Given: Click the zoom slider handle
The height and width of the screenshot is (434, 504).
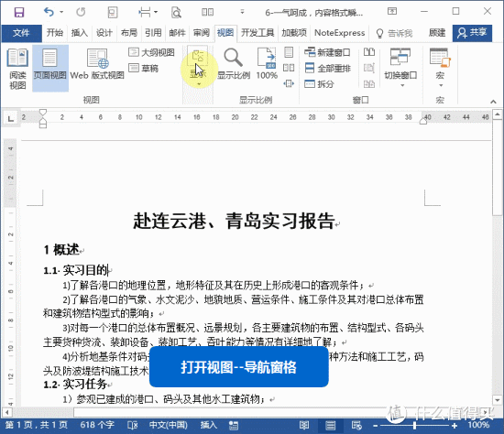Looking at the screenshot, I should click(x=414, y=426).
